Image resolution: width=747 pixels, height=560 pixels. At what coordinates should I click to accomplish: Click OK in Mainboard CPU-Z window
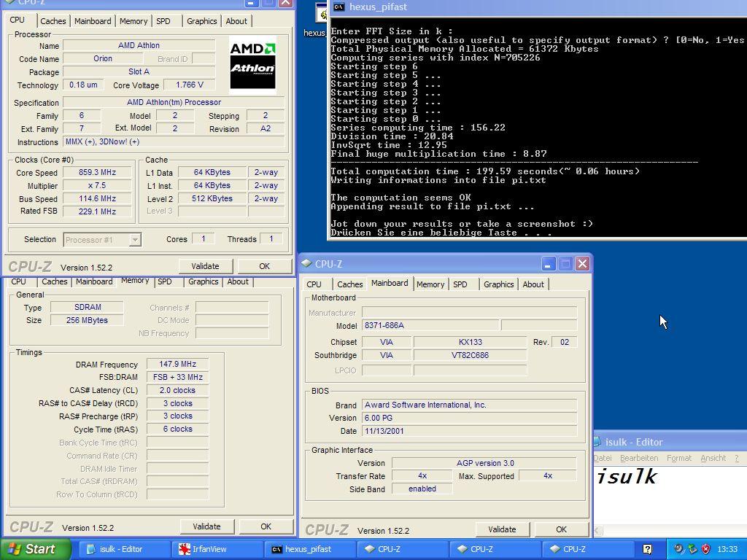tap(561, 529)
